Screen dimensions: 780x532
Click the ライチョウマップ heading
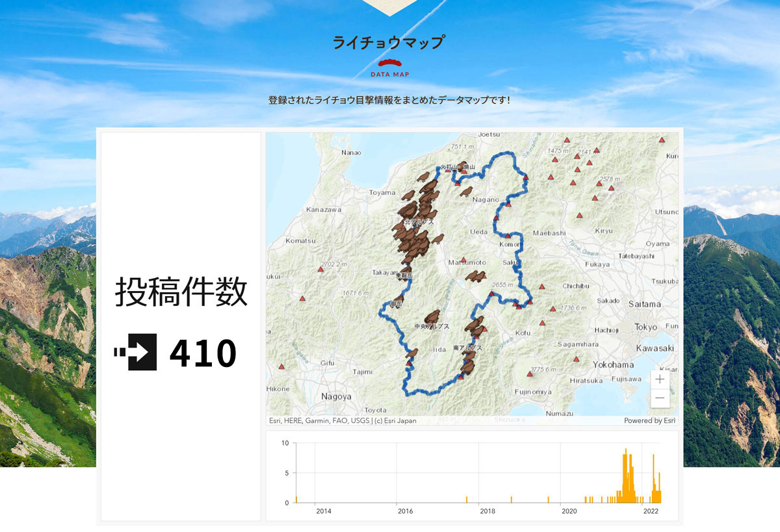tap(389, 42)
